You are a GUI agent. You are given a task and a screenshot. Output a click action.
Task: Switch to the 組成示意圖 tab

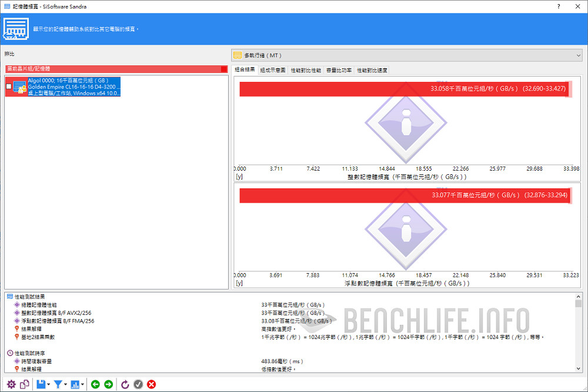coord(273,70)
